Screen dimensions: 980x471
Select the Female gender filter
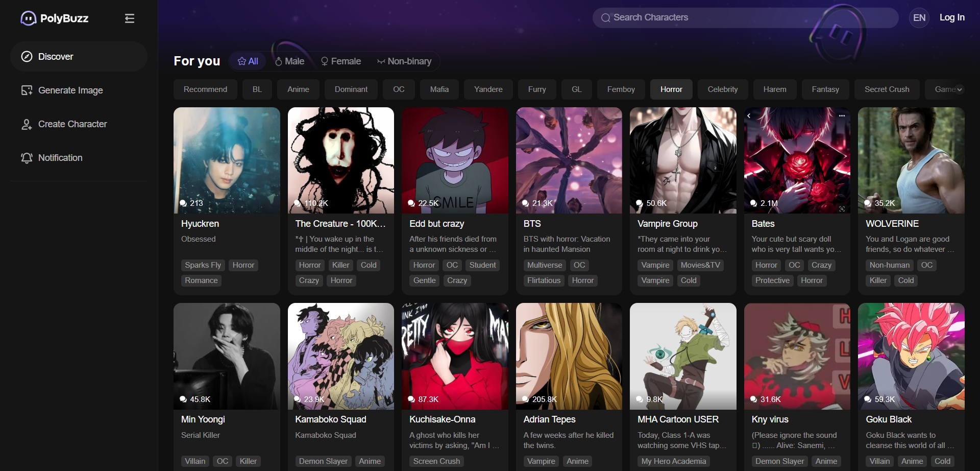340,61
